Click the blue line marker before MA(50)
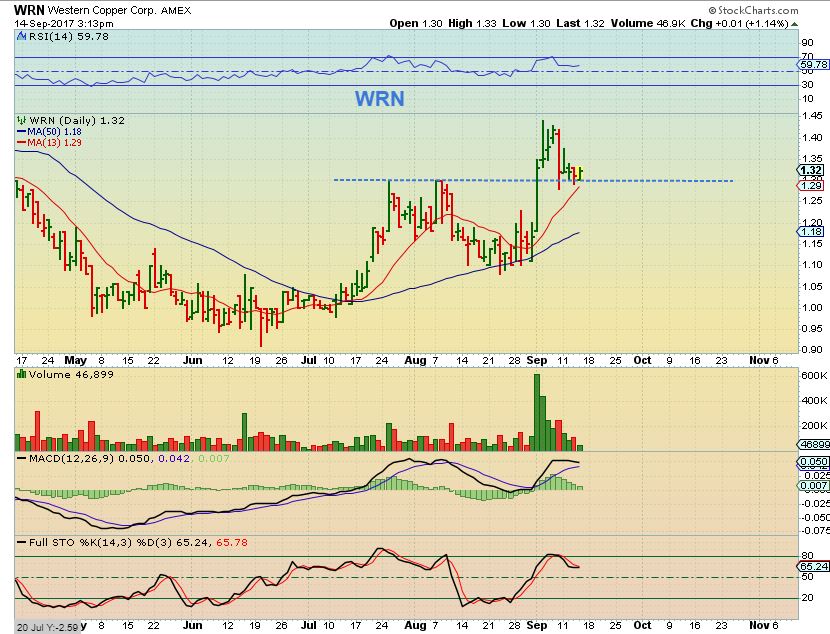Viewport: 830px width, 634px height. (22, 131)
